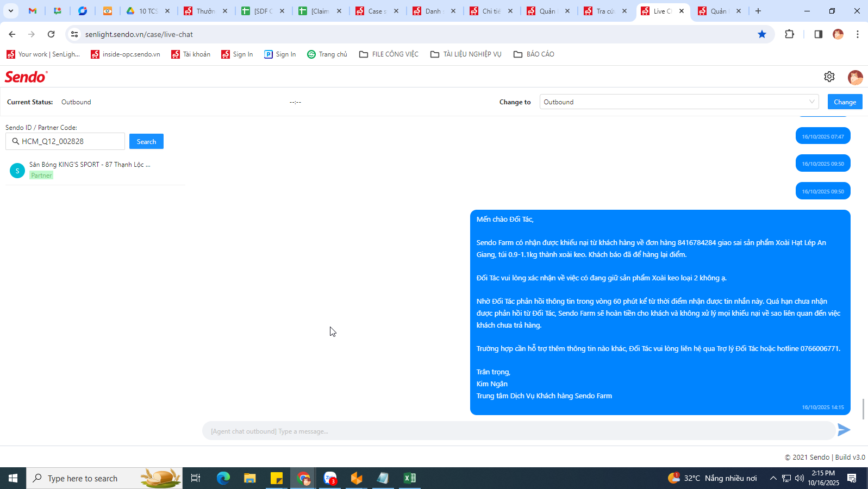Viewport: 868px width, 489px height.
Task: Open Zalo app with notification badge
Action: click(330, 478)
